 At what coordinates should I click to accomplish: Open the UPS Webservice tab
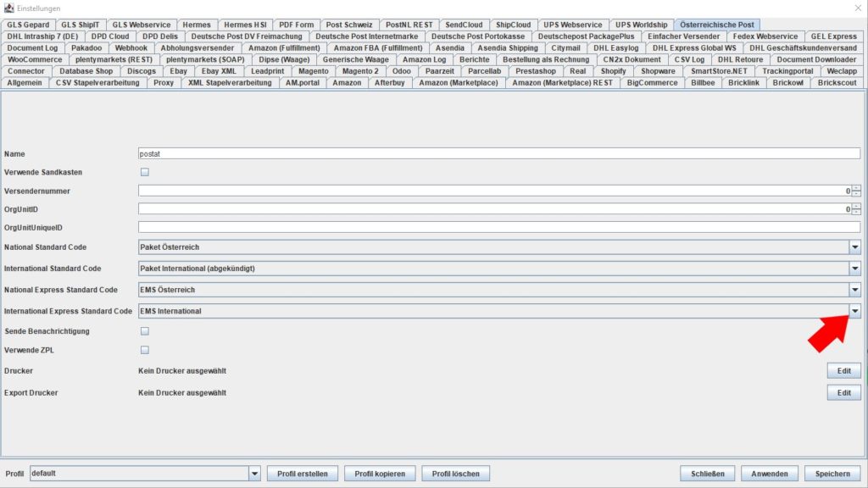pyautogui.click(x=572, y=25)
